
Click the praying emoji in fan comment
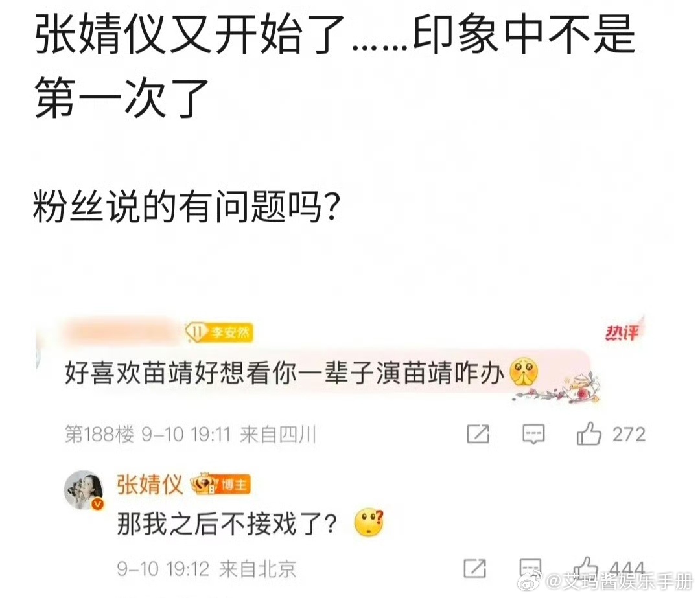click(523, 372)
